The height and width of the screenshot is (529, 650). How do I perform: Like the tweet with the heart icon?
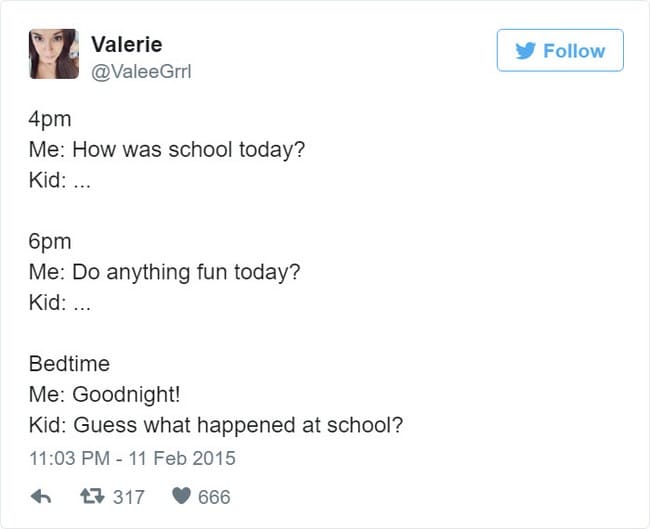(x=180, y=496)
